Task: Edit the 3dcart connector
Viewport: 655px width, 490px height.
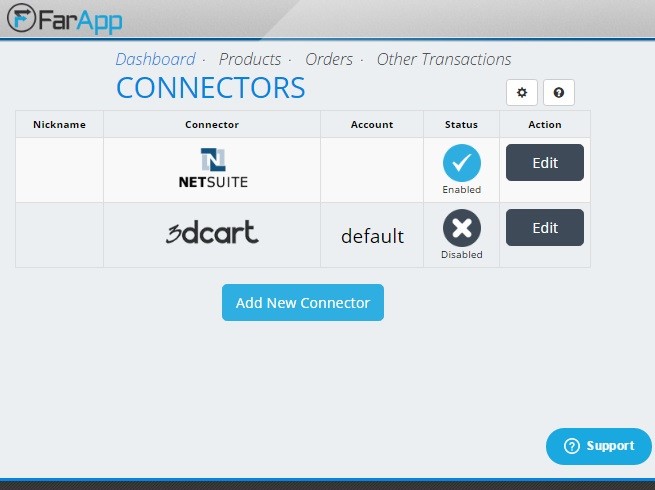Action: pos(545,228)
